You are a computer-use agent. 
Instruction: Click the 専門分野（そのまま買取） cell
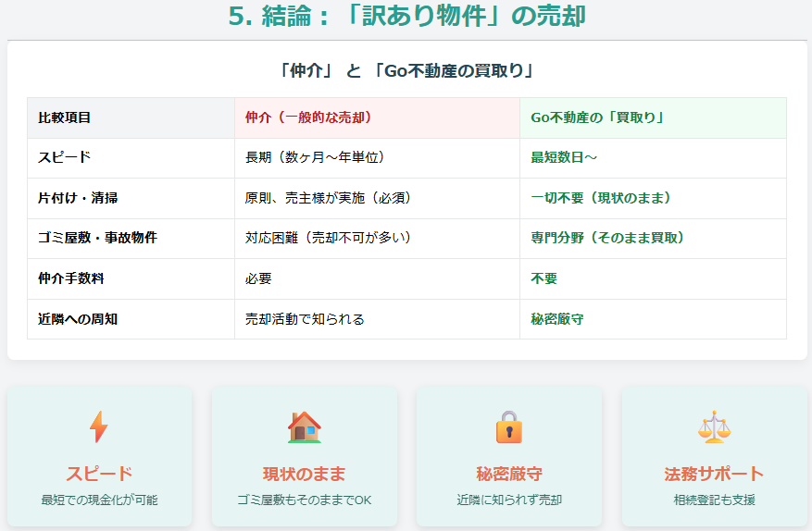(607, 238)
